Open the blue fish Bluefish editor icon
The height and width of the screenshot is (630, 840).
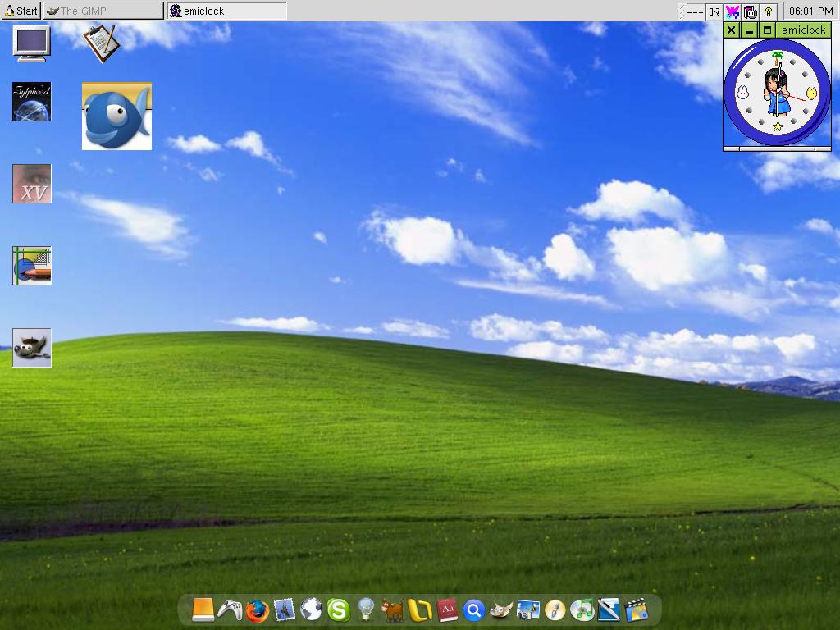[x=116, y=116]
